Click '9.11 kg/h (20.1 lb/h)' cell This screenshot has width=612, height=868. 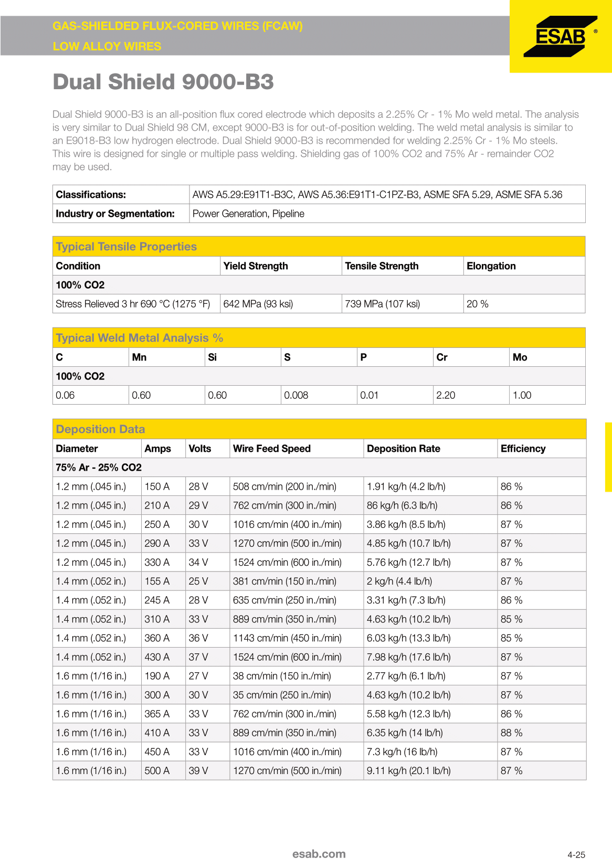tap(430, 770)
